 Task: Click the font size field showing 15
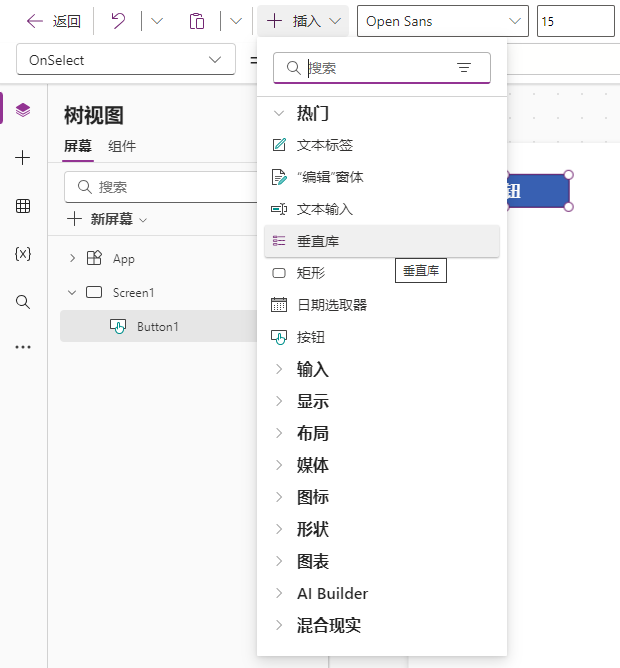click(575, 21)
